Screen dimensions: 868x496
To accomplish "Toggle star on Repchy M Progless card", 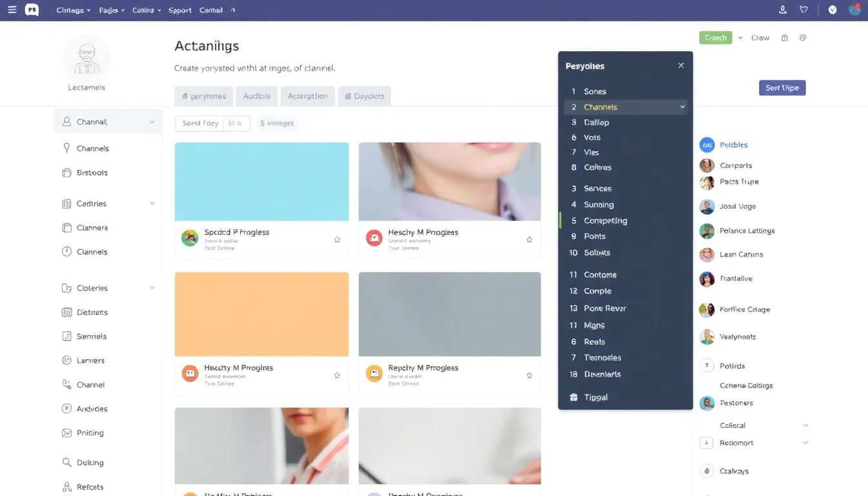I will pos(529,375).
